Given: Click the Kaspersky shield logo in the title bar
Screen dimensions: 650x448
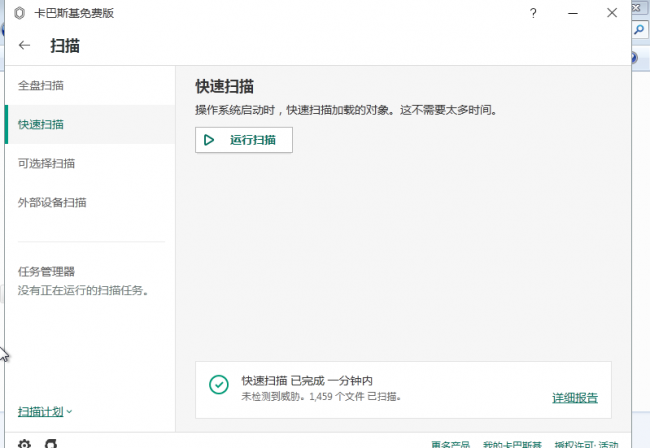Looking at the screenshot, I should coord(19,13).
